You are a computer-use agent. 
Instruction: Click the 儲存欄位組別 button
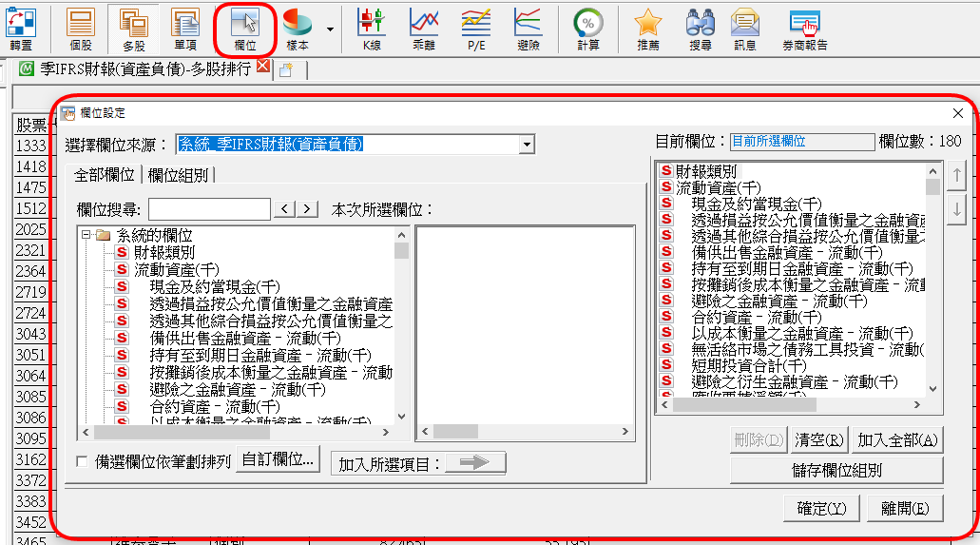coord(836,470)
